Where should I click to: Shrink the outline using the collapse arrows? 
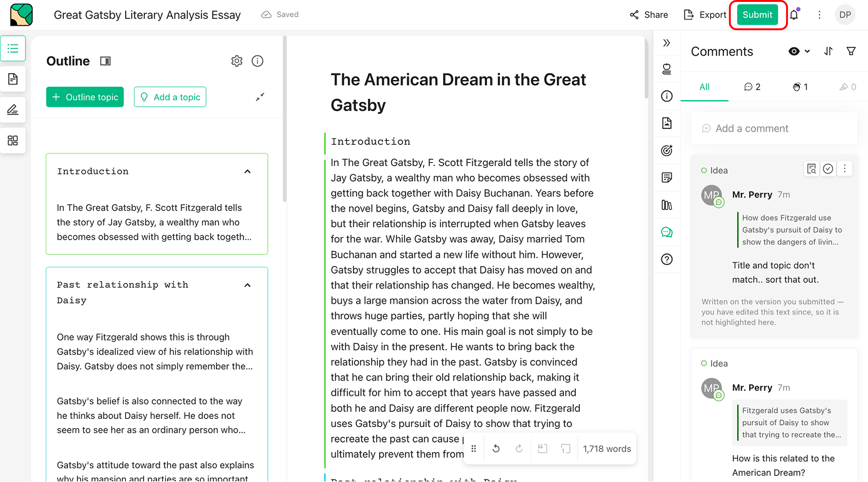pyautogui.click(x=260, y=97)
